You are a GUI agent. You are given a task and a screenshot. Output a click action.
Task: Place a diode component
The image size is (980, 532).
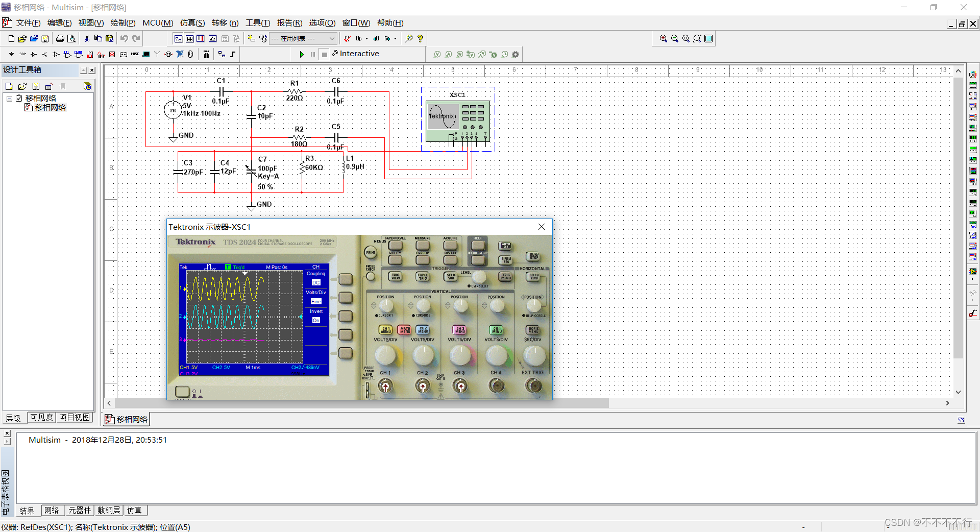[x=34, y=54]
